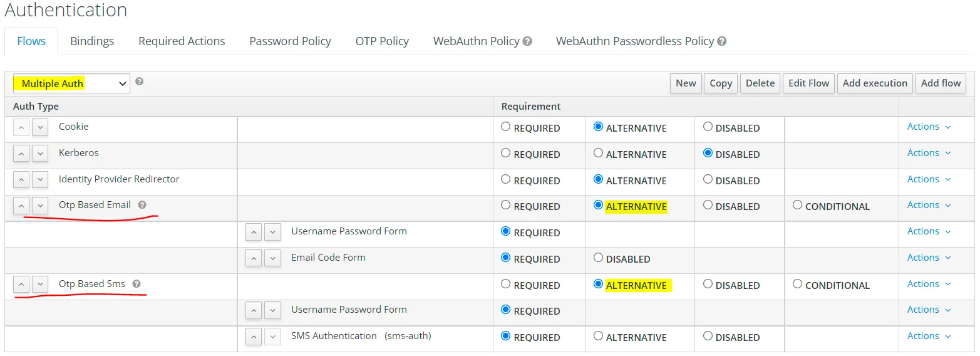Viewport: 980px width, 356px height.
Task: Open the Multiple Auth flow dropdown
Action: click(71, 83)
